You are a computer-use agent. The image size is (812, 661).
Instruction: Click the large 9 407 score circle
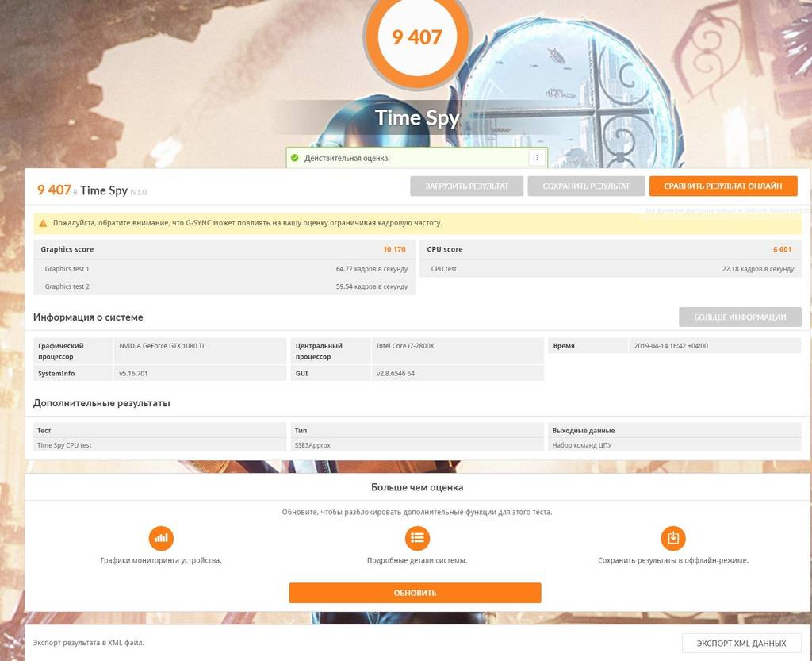[417, 37]
